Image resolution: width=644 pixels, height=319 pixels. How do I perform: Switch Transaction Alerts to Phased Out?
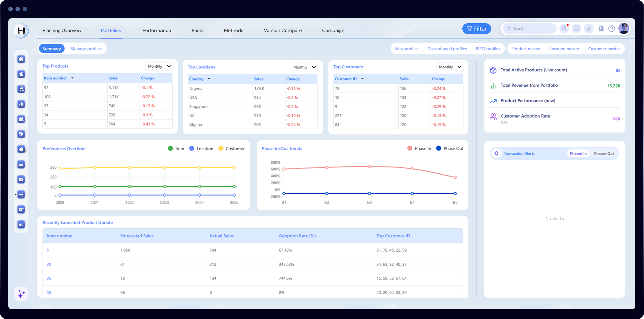[x=604, y=153]
